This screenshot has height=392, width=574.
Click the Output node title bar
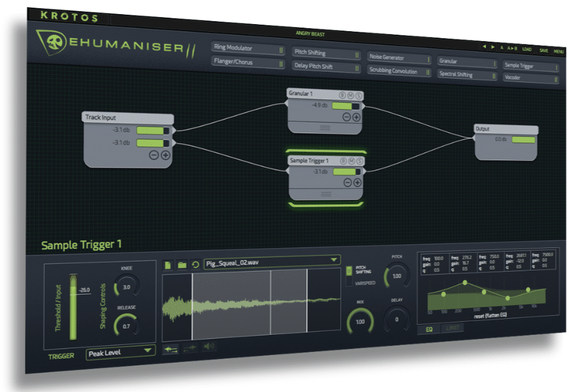tap(506, 129)
